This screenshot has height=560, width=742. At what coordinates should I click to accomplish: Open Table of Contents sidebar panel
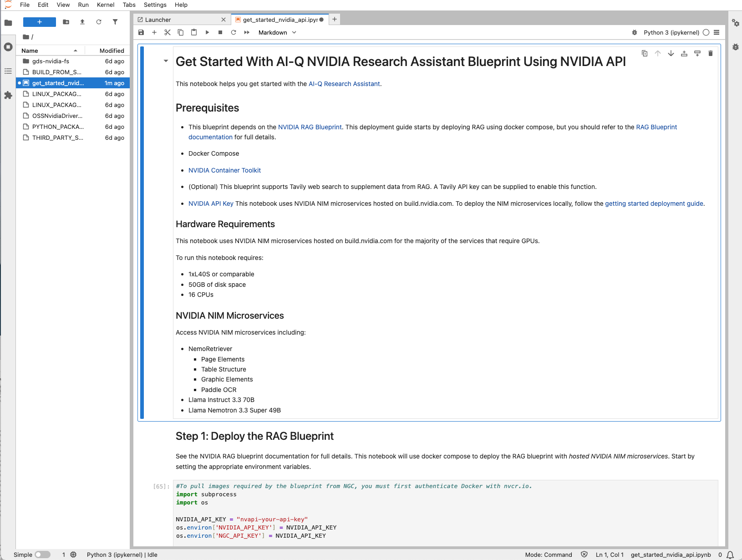click(x=8, y=71)
